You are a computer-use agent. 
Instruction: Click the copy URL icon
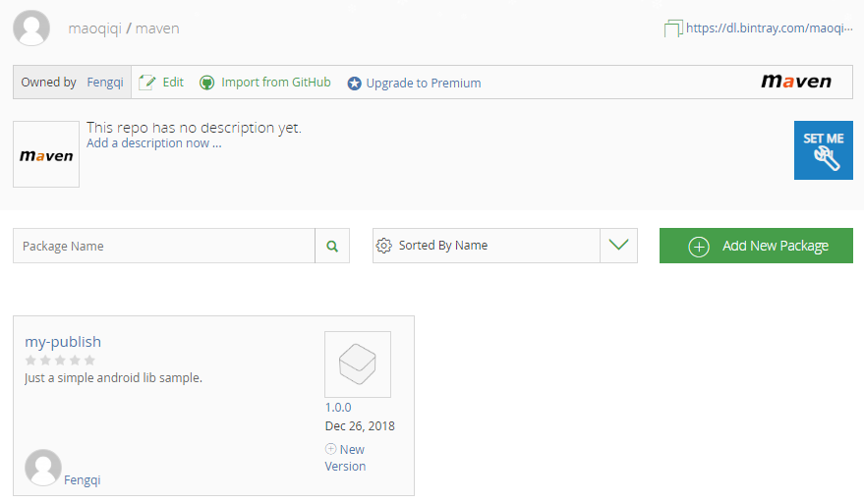coord(672,28)
